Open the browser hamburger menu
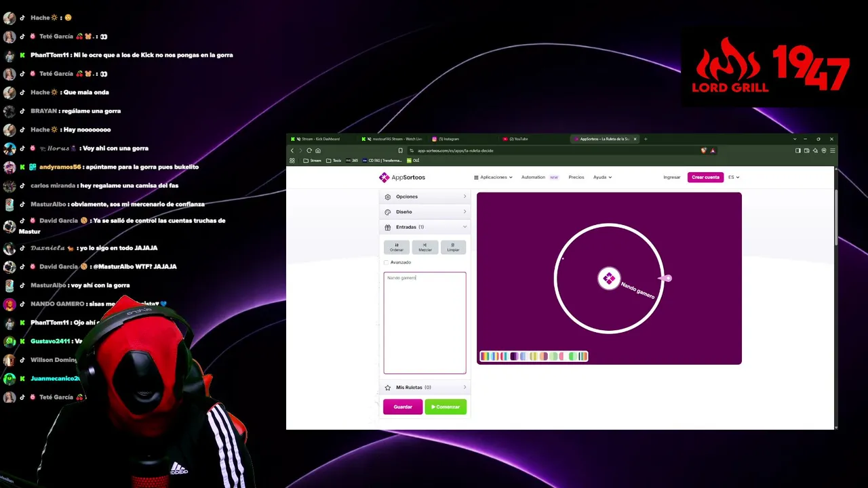 832,150
